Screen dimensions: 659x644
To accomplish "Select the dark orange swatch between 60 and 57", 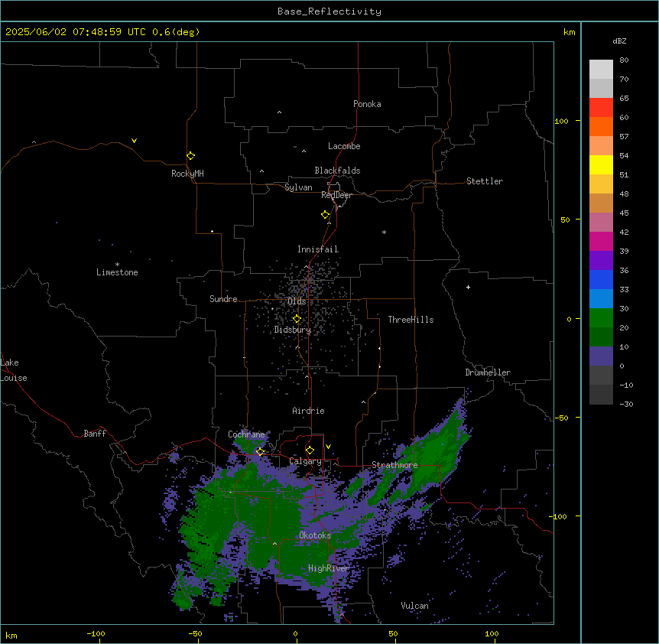I will coord(601,126).
